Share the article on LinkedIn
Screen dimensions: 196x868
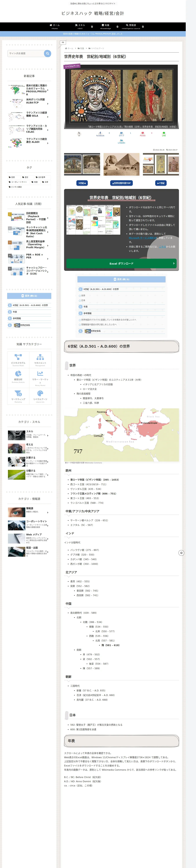[121, 141]
